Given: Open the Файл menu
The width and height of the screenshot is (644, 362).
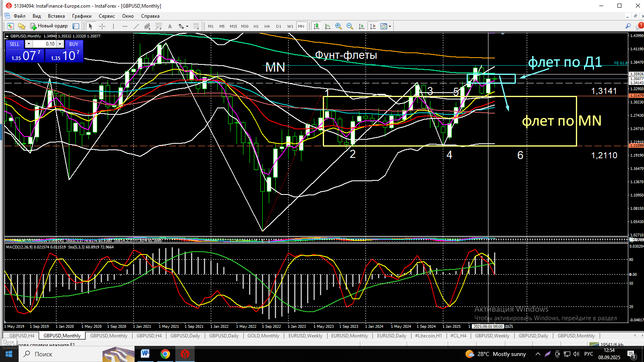Looking at the screenshot, I should (x=19, y=16).
